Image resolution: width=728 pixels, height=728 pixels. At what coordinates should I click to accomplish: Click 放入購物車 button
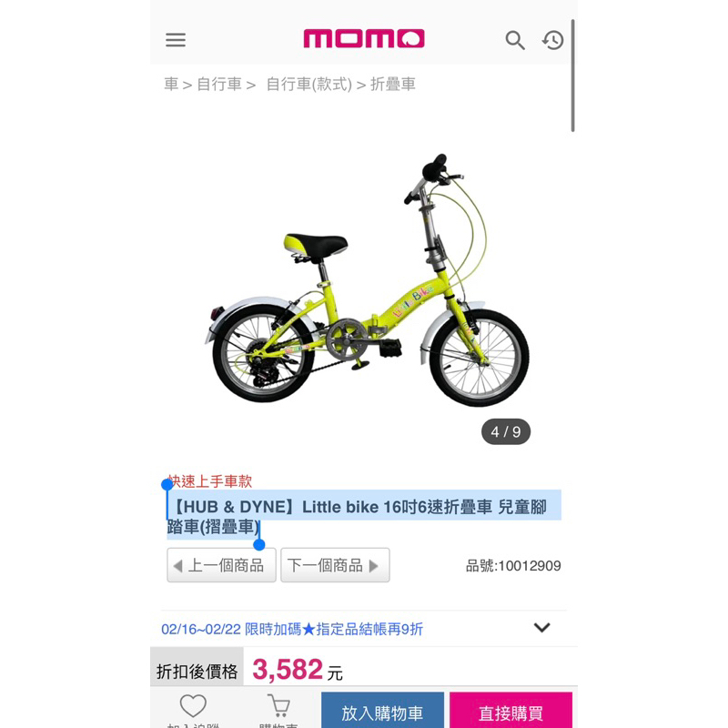(382, 711)
